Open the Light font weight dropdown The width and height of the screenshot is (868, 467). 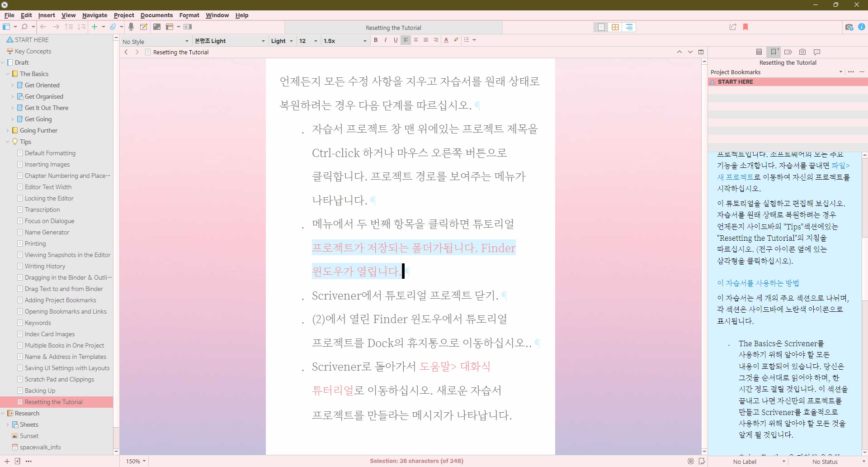pos(282,41)
